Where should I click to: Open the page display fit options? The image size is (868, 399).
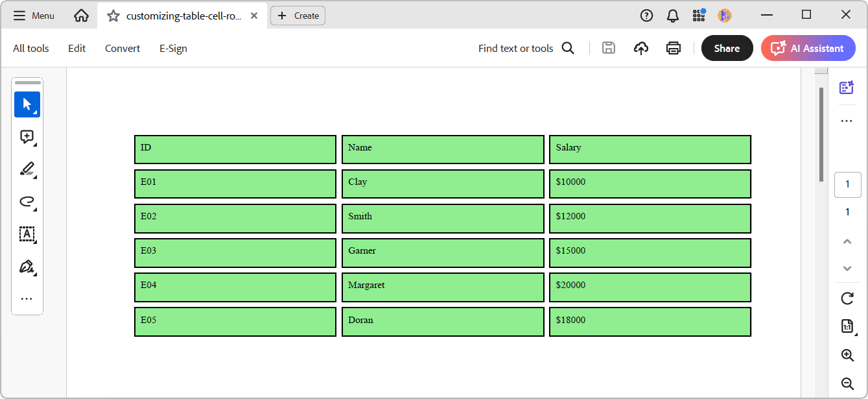coord(847,326)
